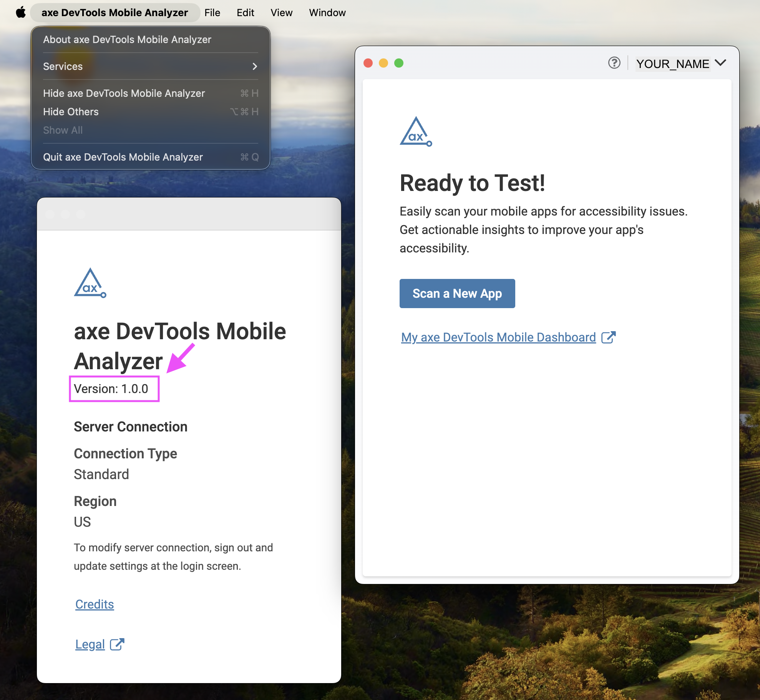This screenshot has width=760, height=700.
Task: Open the YOUR_NAME account dropdown
Action: (x=672, y=63)
